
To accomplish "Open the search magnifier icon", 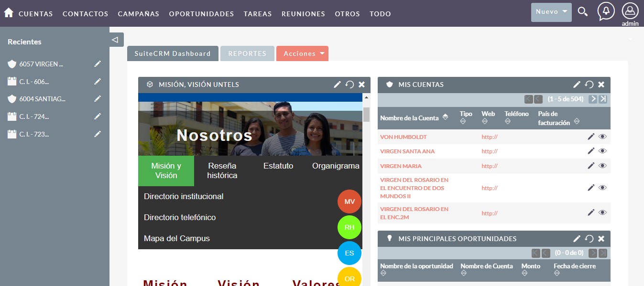I will 582,12.
